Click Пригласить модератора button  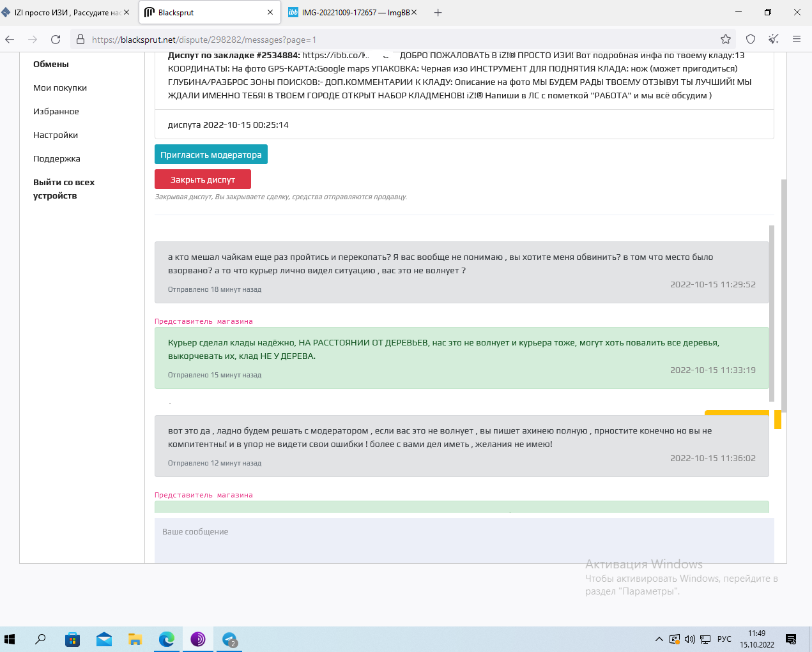tap(211, 155)
